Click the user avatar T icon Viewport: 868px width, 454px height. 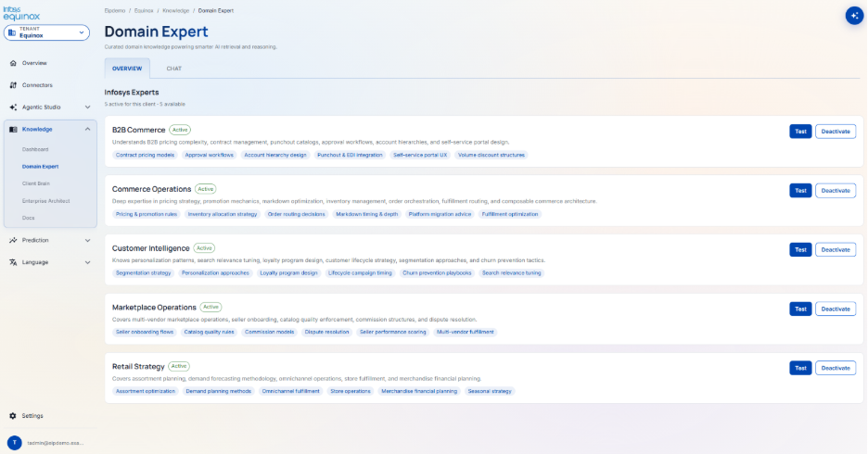coord(15,443)
